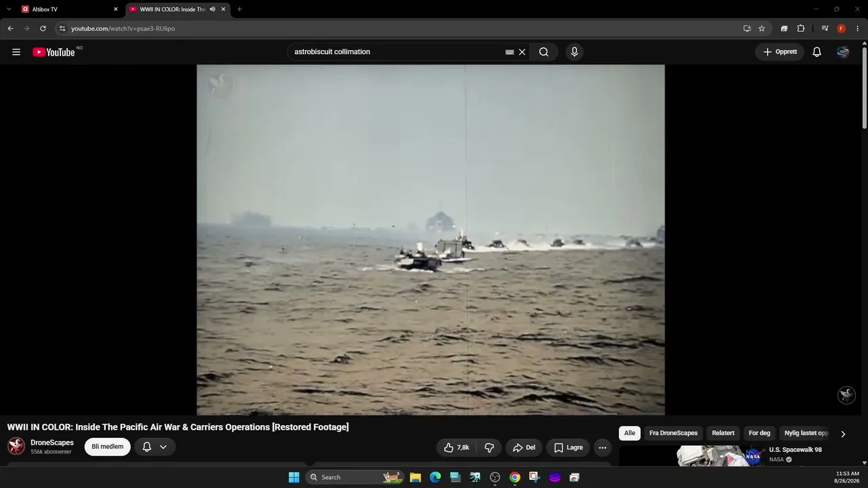Run search with the magnifier button
The image size is (868, 488).
pyautogui.click(x=544, y=52)
